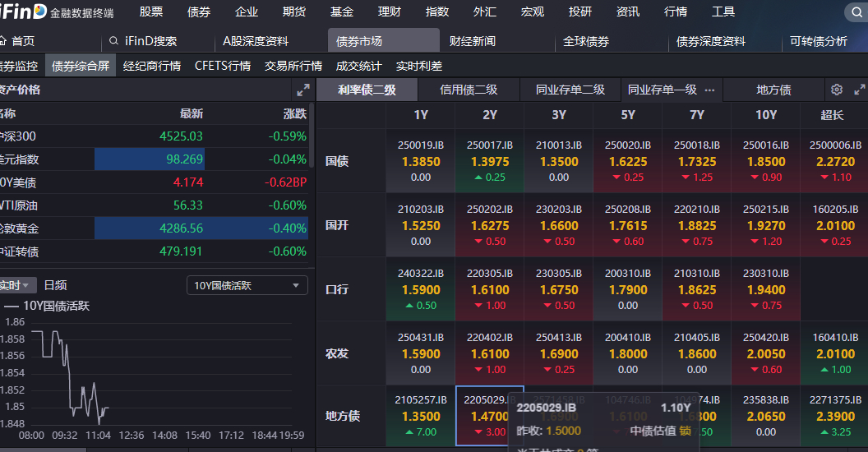Click the iFinD logo

(x=23, y=11)
